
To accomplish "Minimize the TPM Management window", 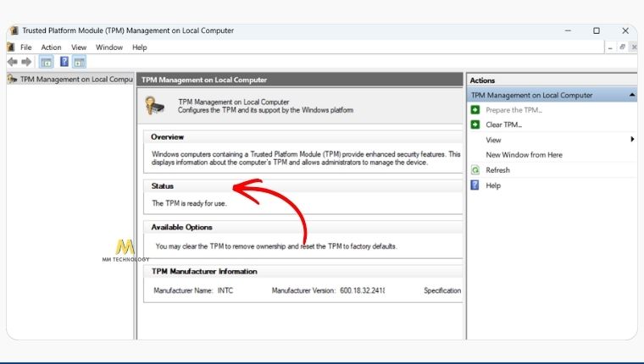I will 568,30.
